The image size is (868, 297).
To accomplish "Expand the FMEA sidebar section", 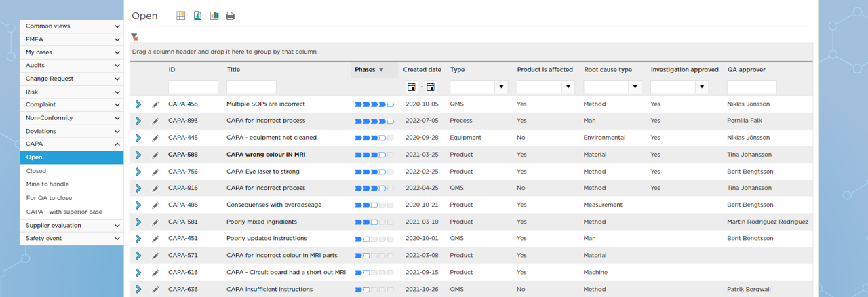I will click(71, 39).
